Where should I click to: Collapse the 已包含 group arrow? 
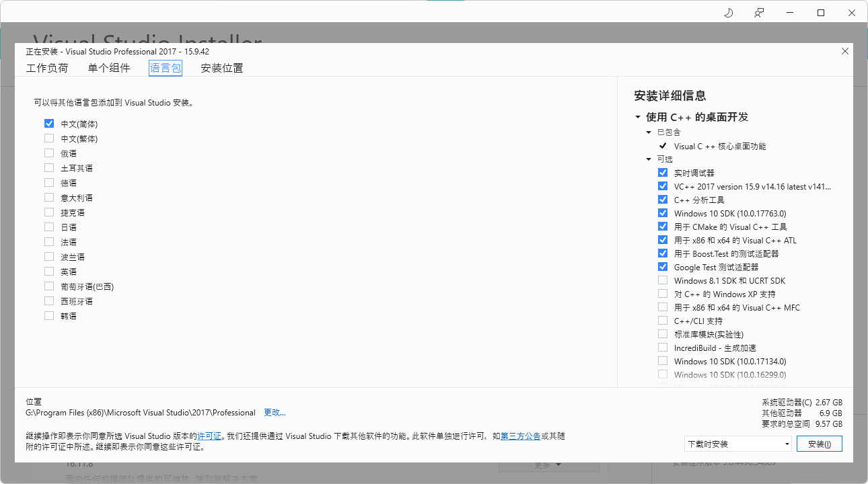pos(649,132)
